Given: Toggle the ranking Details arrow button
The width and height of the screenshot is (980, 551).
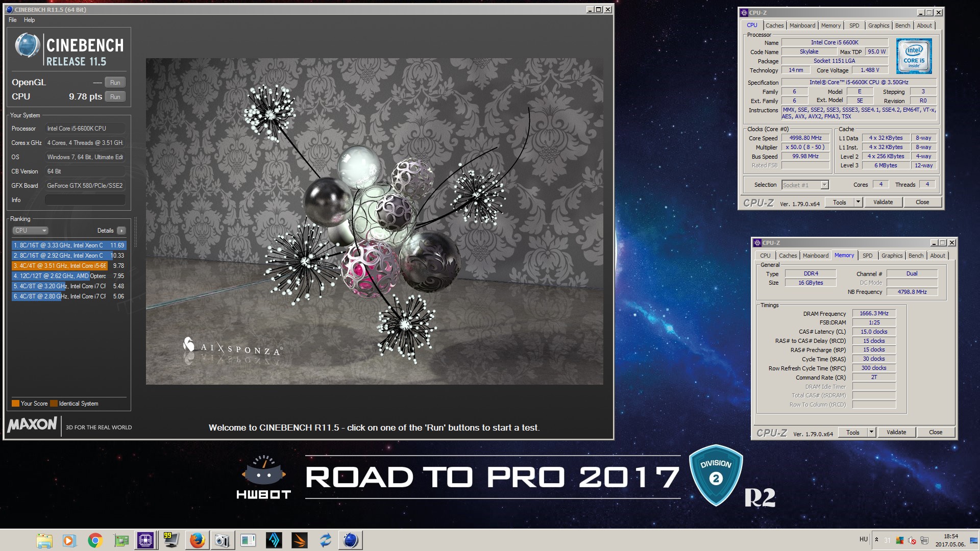Looking at the screenshot, I should point(121,231).
